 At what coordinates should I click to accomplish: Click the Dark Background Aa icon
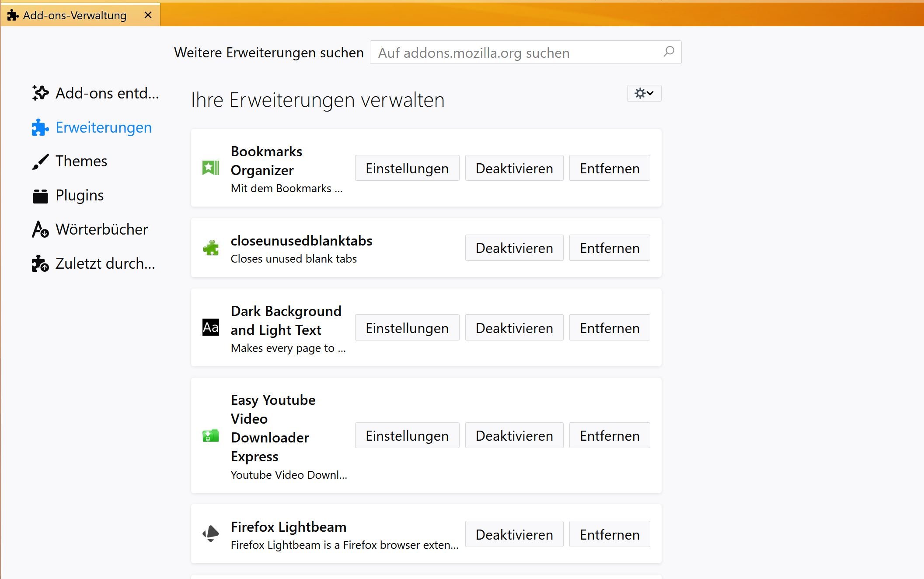pyautogui.click(x=211, y=327)
